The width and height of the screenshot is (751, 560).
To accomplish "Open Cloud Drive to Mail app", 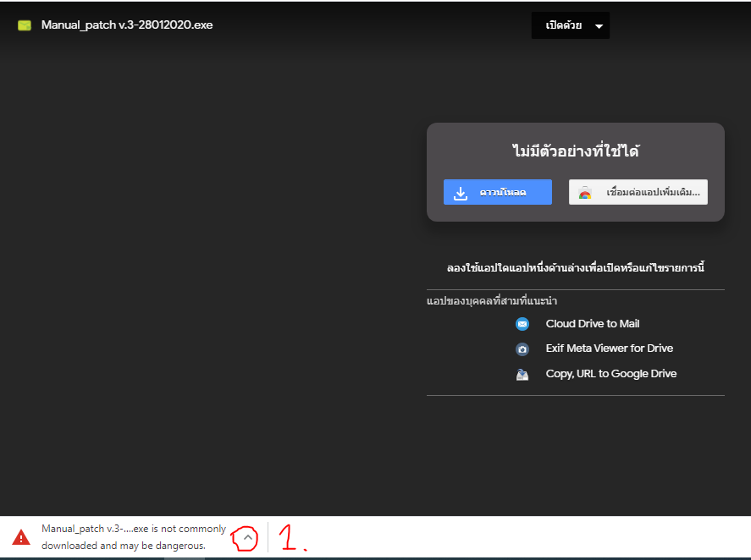I will [x=593, y=324].
